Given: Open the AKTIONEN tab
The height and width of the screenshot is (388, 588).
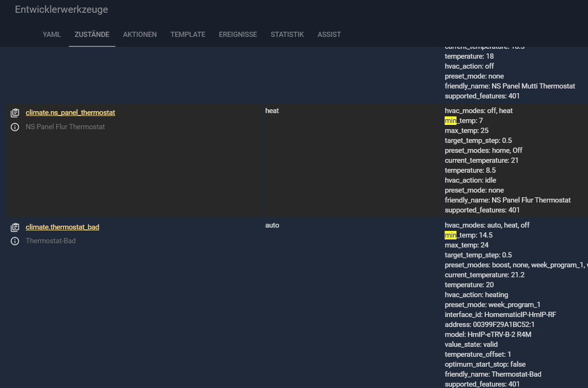Looking at the screenshot, I should [140, 35].
